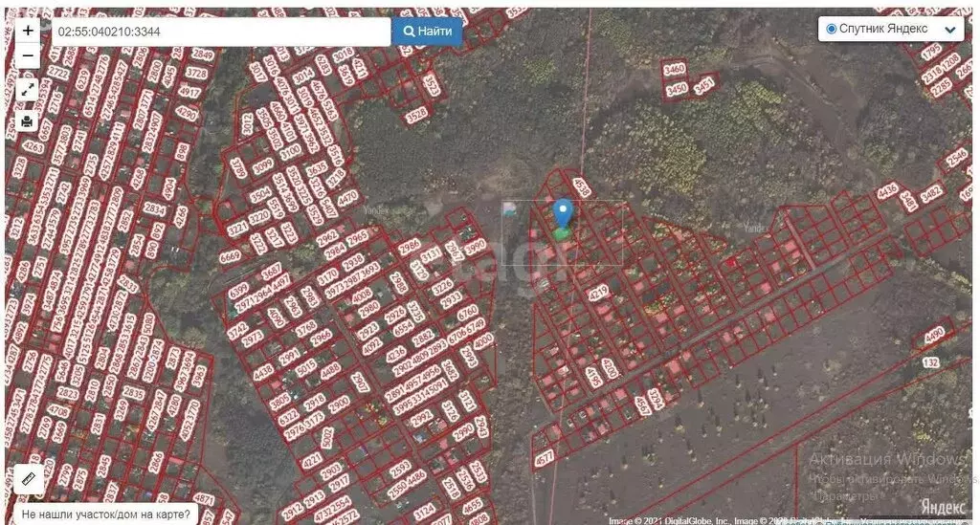This screenshot has height=525, width=980.
Task: Select parcel labeled 3528
Action: click(416, 115)
